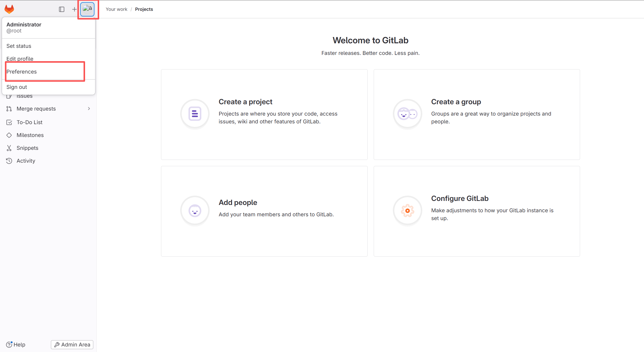Expand the Merge requests chevron
The width and height of the screenshot is (644, 352).
(89, 109)
